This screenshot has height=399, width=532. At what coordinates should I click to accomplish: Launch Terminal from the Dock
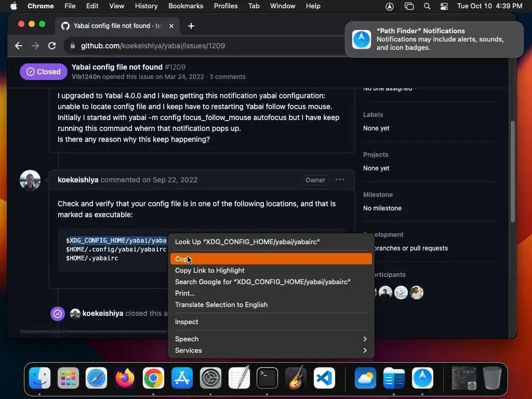click(267, 378)
